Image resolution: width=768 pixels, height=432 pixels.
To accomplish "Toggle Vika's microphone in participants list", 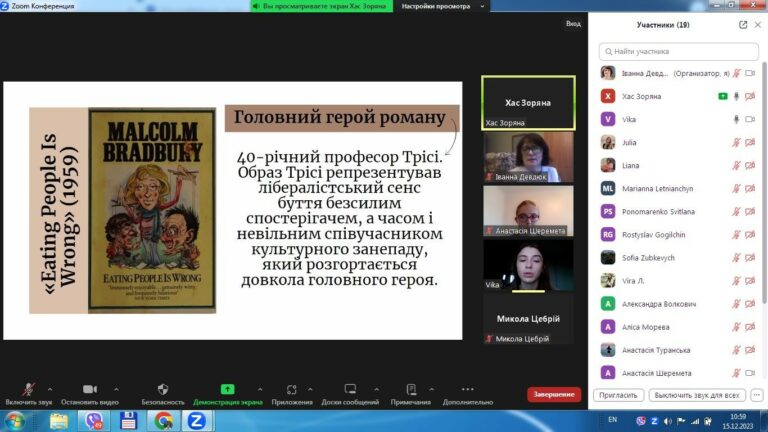I will (736, 120).
